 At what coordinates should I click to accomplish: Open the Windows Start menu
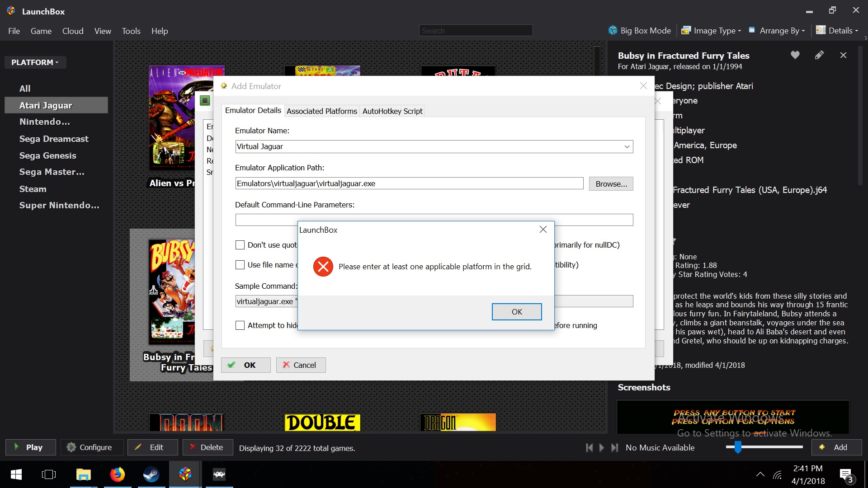pos(16,474)
